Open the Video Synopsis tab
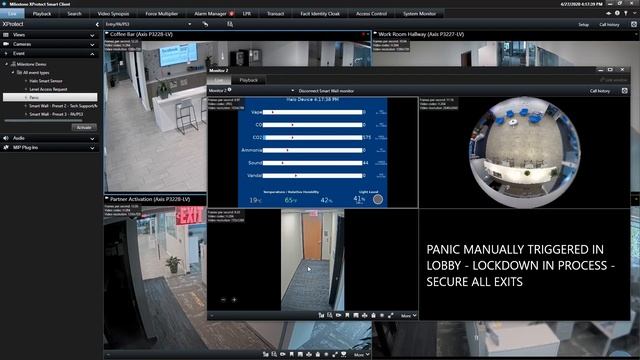The image size is (640, 360). pos(113,13)
